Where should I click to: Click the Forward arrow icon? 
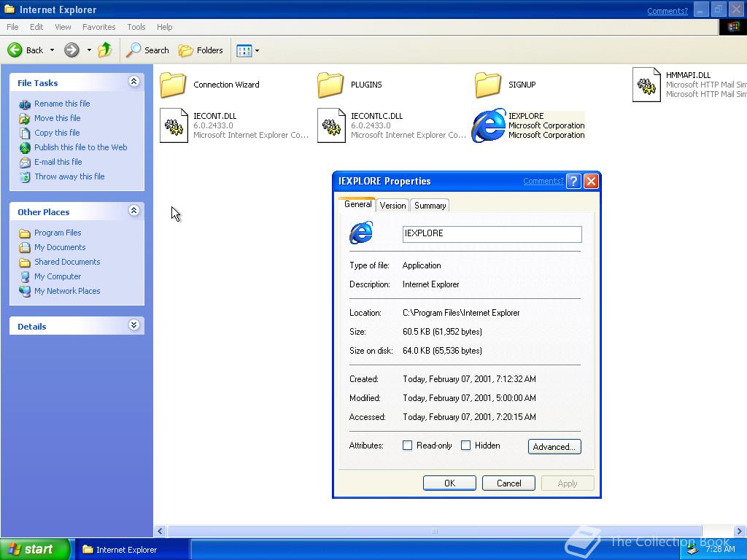pos(72,50)
